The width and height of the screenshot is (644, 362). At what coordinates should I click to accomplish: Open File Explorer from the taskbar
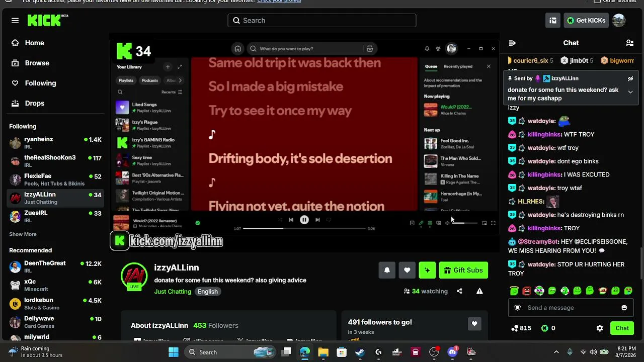click(x=323, y=352)
